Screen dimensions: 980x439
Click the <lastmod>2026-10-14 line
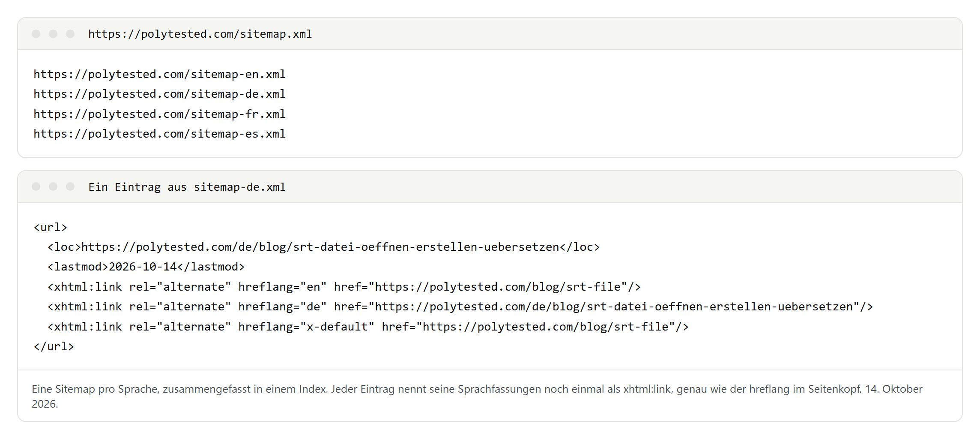[x=146, y=267]
